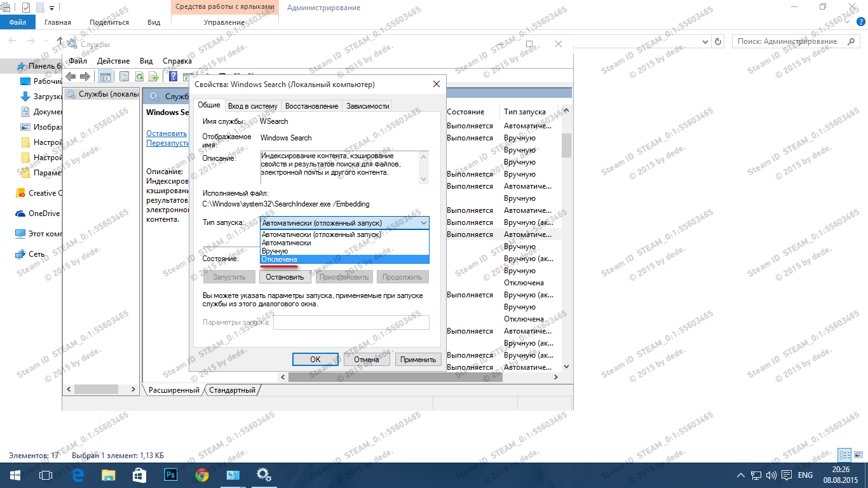
Task: Click the Properties icon in Explorer quick access toolbar
Action: click(26, 8)
